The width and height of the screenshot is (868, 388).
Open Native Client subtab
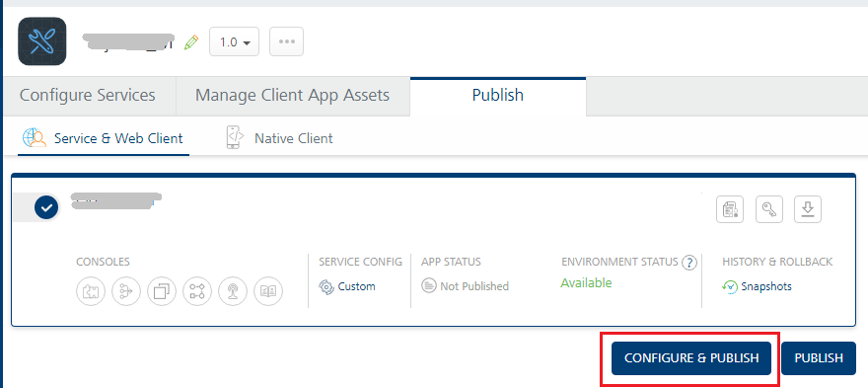(x=279, y=138)
